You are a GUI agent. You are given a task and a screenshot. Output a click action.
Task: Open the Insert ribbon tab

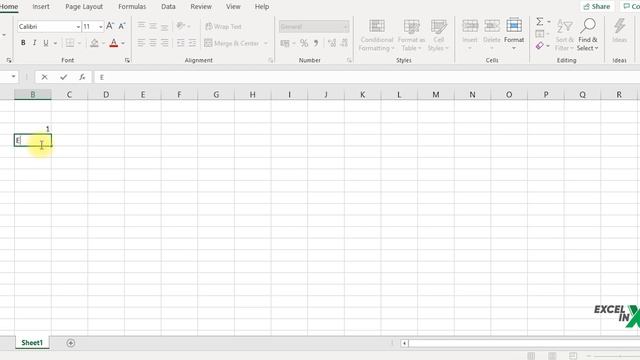click(x=41, y=7)
